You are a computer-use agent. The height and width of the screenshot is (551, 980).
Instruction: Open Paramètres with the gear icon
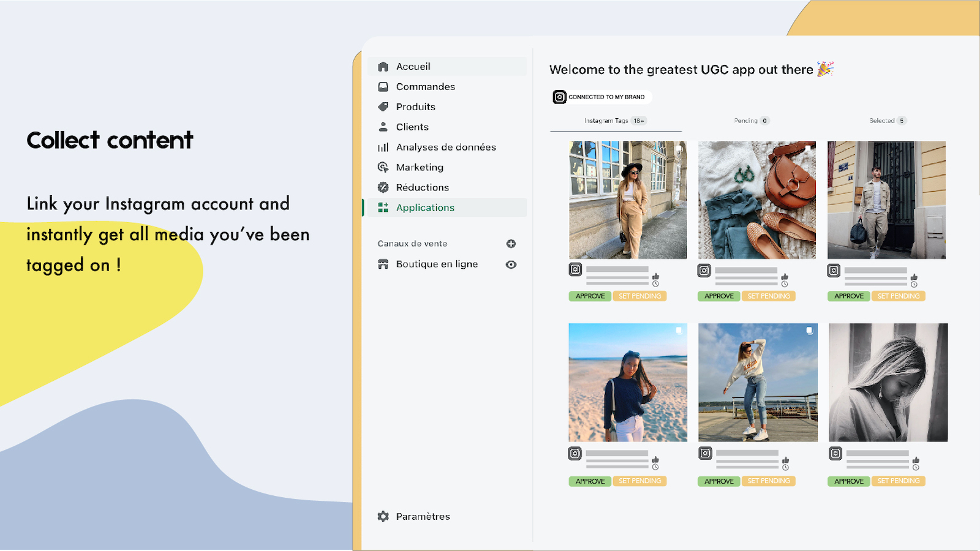pyautogui.click(x=383, y=516)
